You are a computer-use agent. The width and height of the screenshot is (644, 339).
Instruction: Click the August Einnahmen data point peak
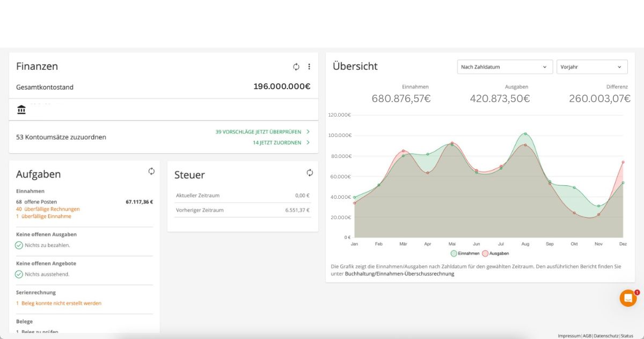(x=525, y=134)
